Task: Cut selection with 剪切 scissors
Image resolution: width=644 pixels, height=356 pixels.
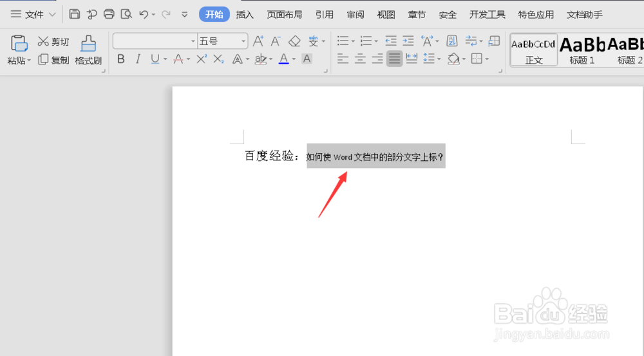Action: click(53, 41)
